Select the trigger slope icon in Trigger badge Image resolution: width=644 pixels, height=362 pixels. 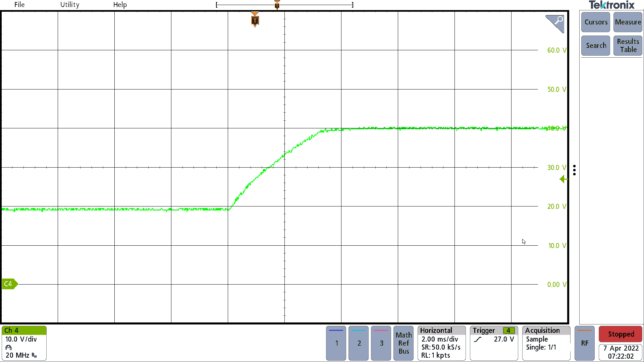coord(478,339)
